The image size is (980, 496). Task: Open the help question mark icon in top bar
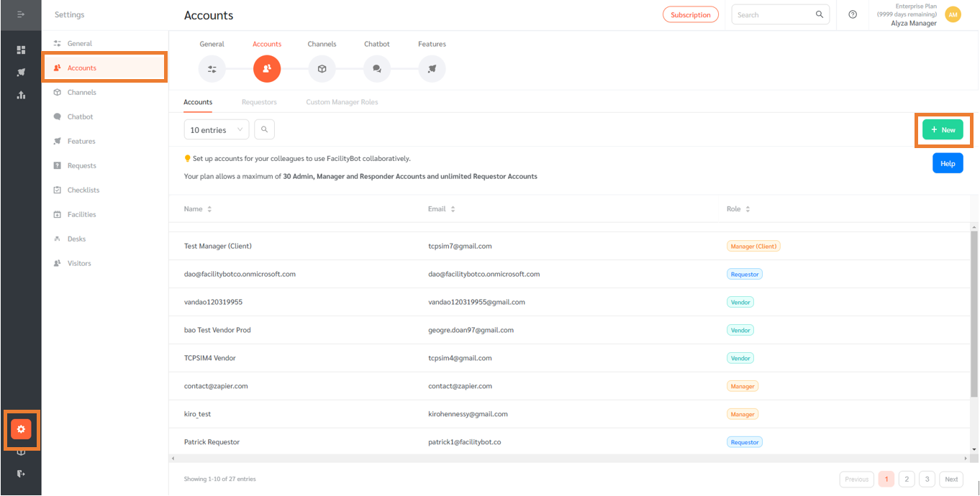click(853, 15)
